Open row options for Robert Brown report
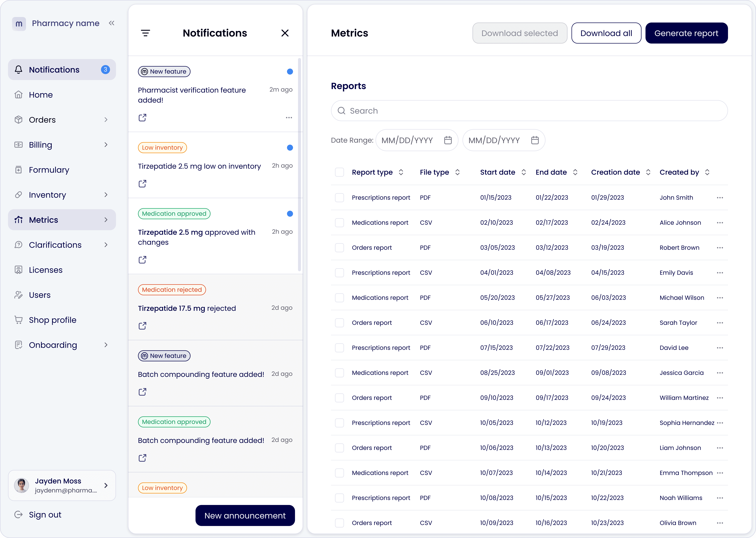756x538 pixels. tap(720, 248)
